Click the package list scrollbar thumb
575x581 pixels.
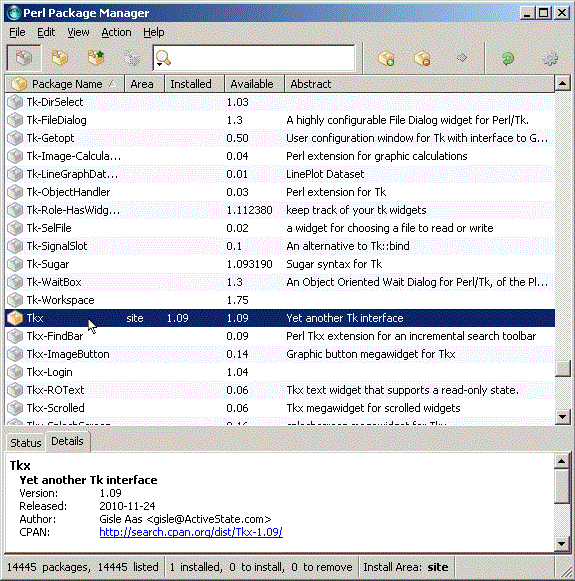pyautogui.click(x=562, y=368)
